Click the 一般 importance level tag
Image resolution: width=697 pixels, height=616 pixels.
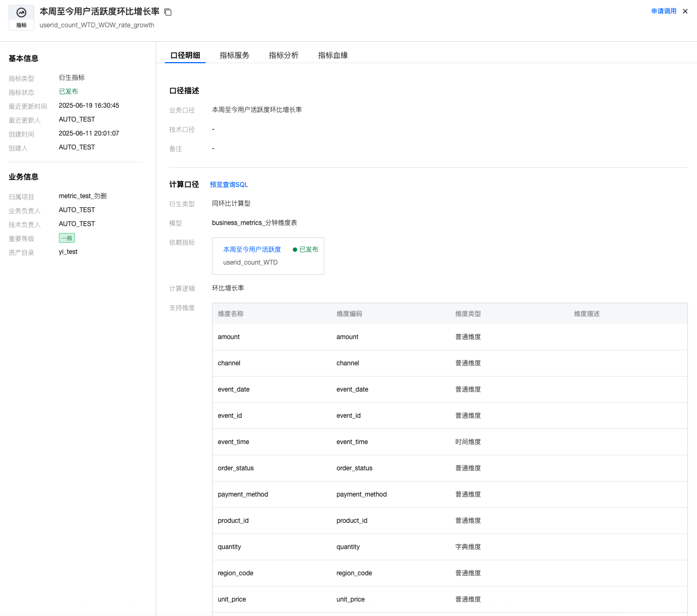pos(67,238)
